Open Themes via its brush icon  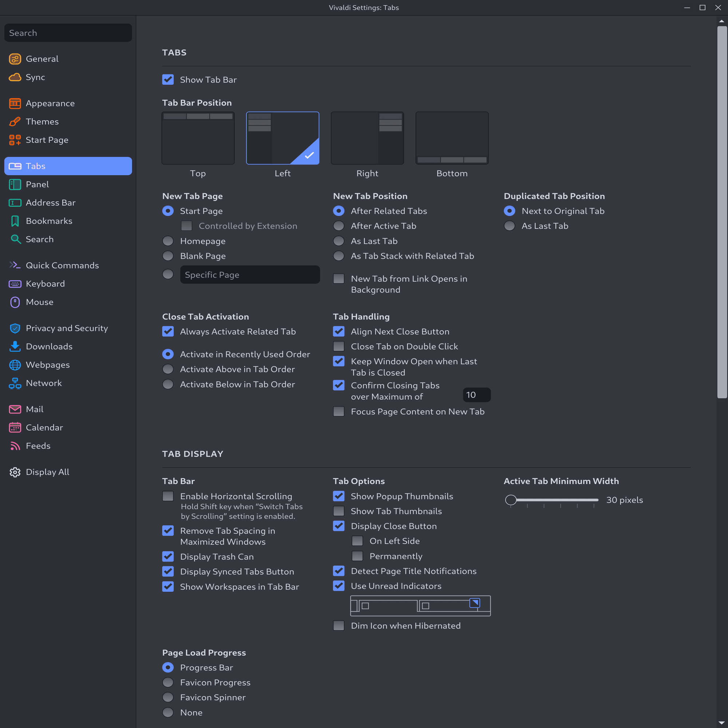pyautogui.click(x=15, y=122)
